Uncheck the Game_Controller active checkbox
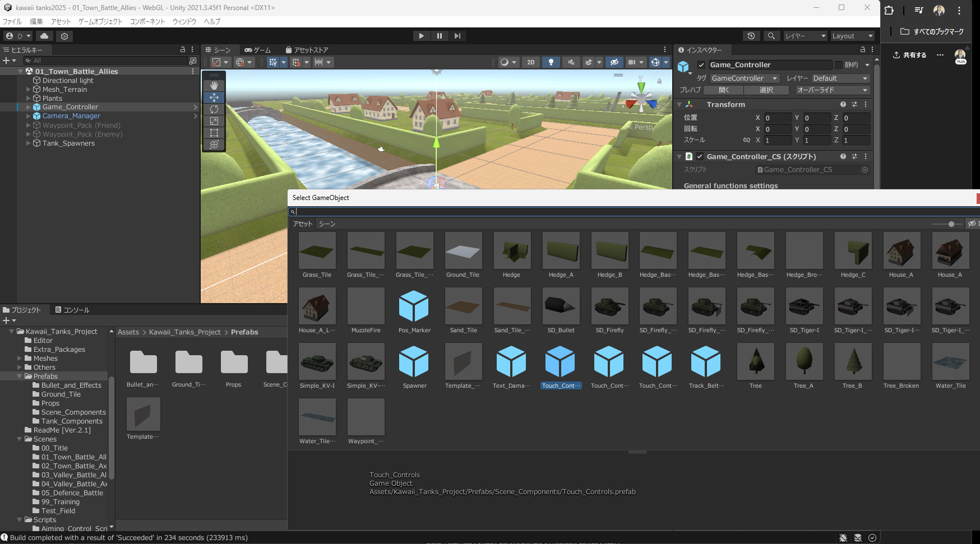The width and height of the screenshot is (980, 544). pyautogui.click(x=701, y=65)
